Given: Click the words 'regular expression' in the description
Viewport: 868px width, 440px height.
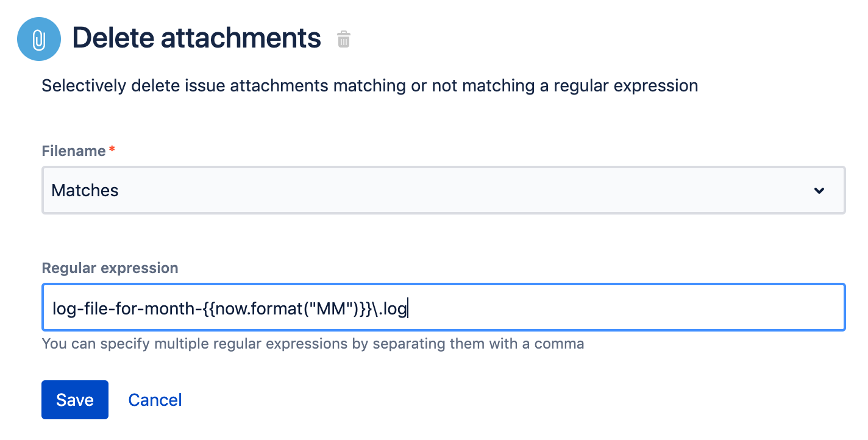Looking at the screenshot, I should 625,85.
